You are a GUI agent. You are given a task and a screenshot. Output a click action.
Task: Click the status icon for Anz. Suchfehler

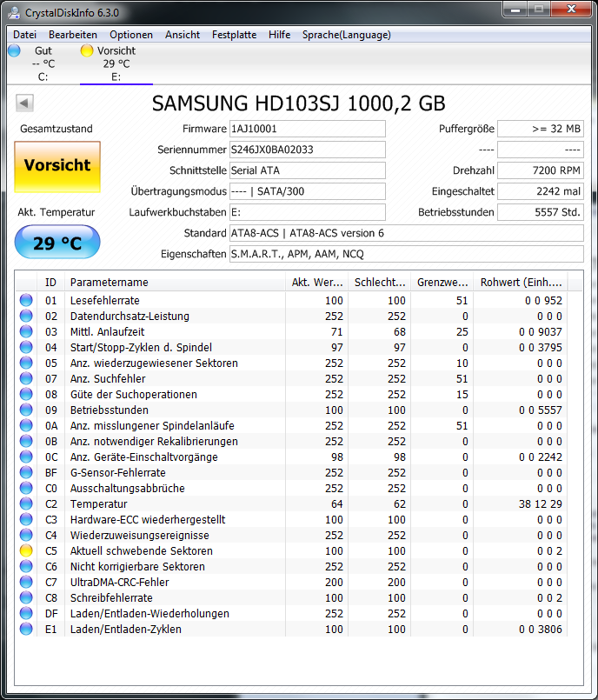click(26, 378)
